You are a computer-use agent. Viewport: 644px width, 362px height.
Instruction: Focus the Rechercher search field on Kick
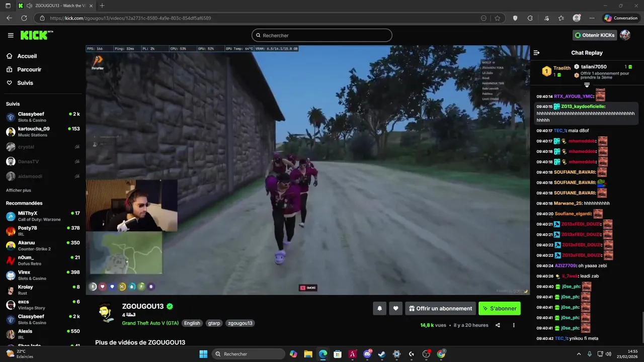click(322, 35)
